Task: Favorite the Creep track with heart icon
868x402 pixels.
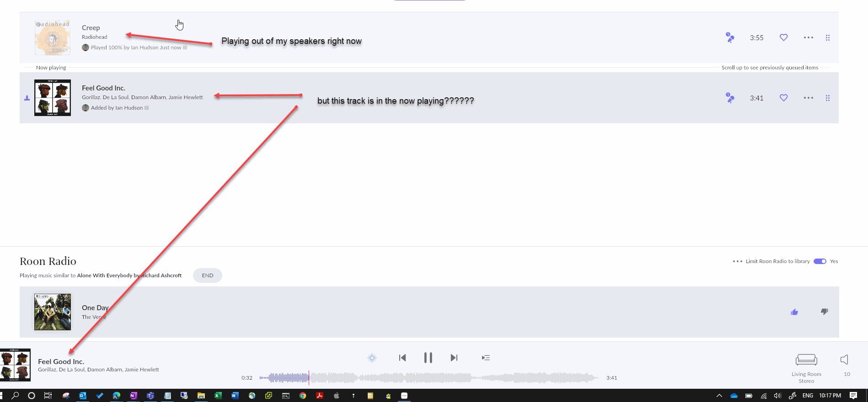Action: click(783, 37)
